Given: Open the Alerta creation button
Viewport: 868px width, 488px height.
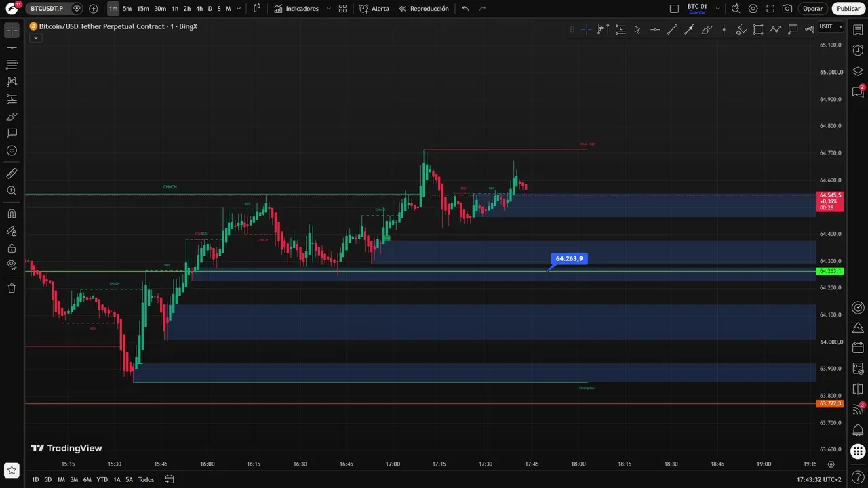Looking at the screenshot, I should coord(374,9).
